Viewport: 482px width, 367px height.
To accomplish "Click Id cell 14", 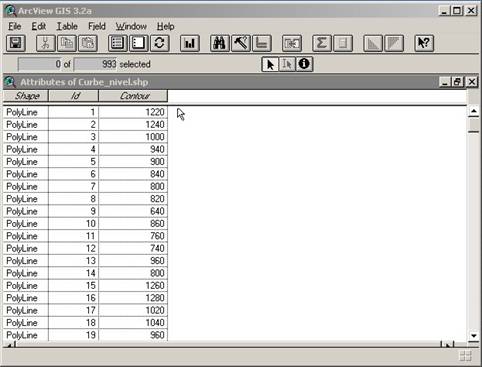I will click(74, 273).
